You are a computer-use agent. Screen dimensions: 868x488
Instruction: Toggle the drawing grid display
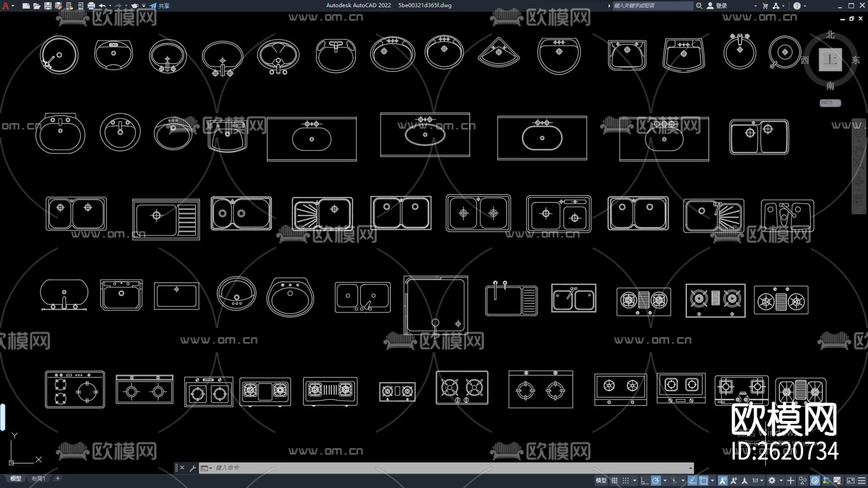pos(614,480)
